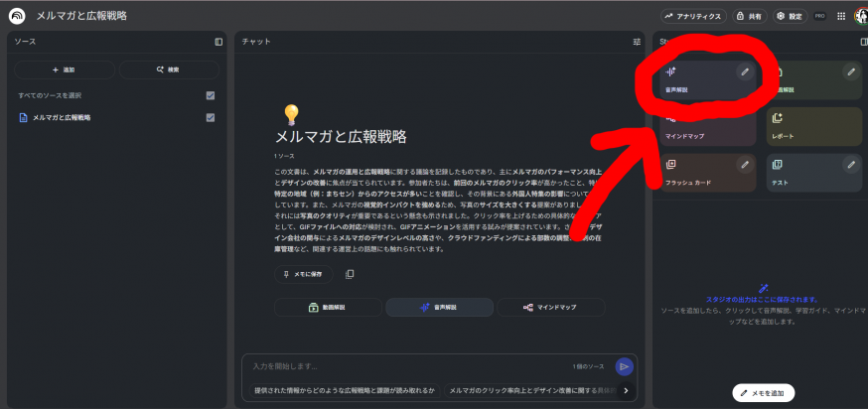Open the レポート tile in Studio
This screenshot has height=409, width=868.
tap(813, 127)
